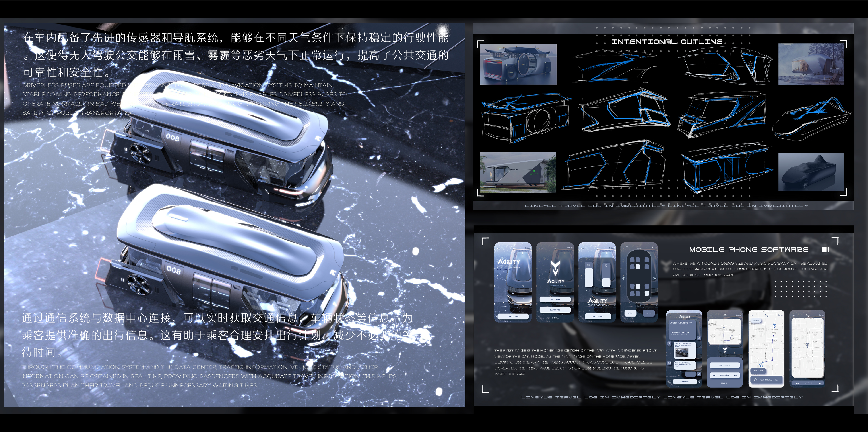The image size is (868, 432).
Task: Tap the chat bubble icon beside TRANSMIT
Action: tap(700, 382)
